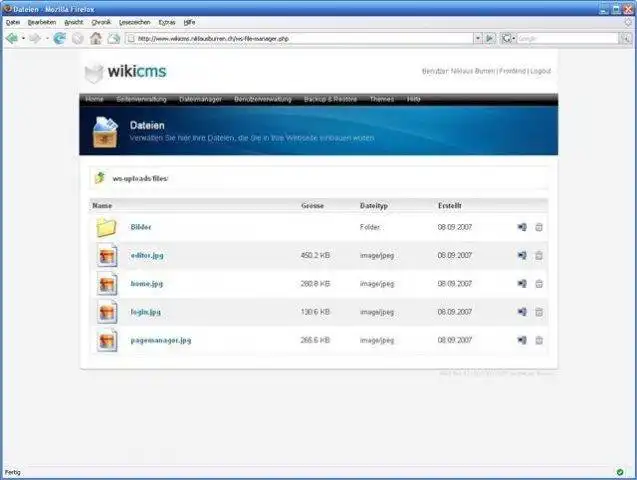Open the Extras menu
Viewport: 637px width, 480px height.
click(167, 22)
